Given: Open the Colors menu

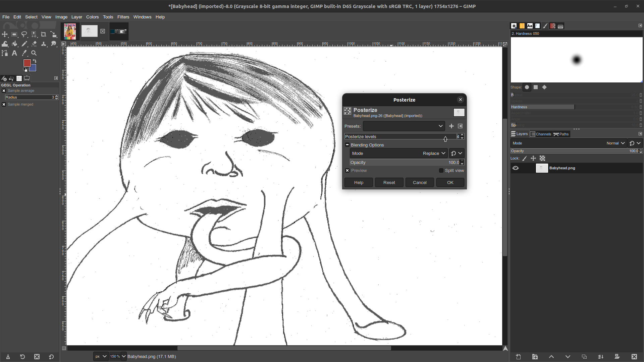Looking at the screenshot, I should 93,17.
